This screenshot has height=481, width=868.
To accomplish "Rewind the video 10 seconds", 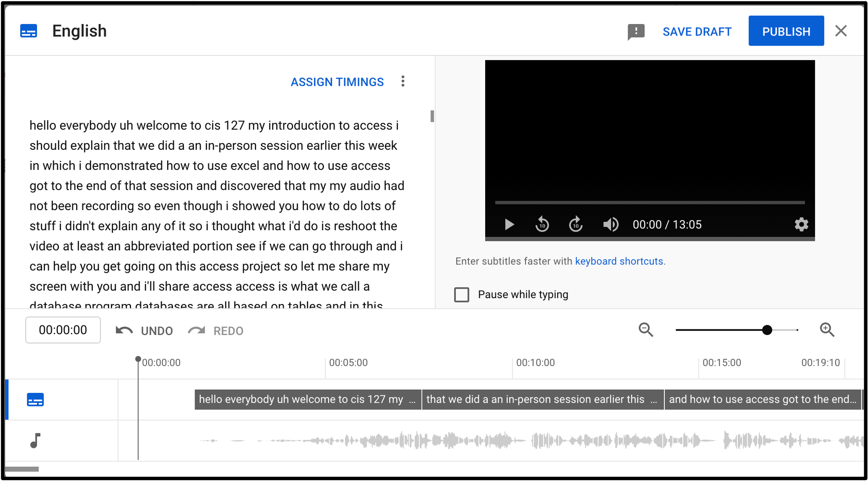I will pos(542,224).
